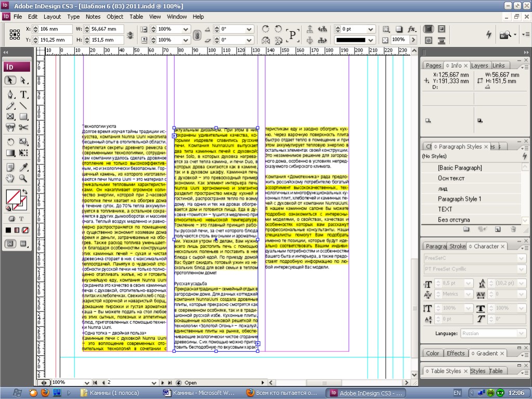This screenshot has width=532, height=399.
Task: Switch to the Stroke panel tab
Action: tap(457, 247)
